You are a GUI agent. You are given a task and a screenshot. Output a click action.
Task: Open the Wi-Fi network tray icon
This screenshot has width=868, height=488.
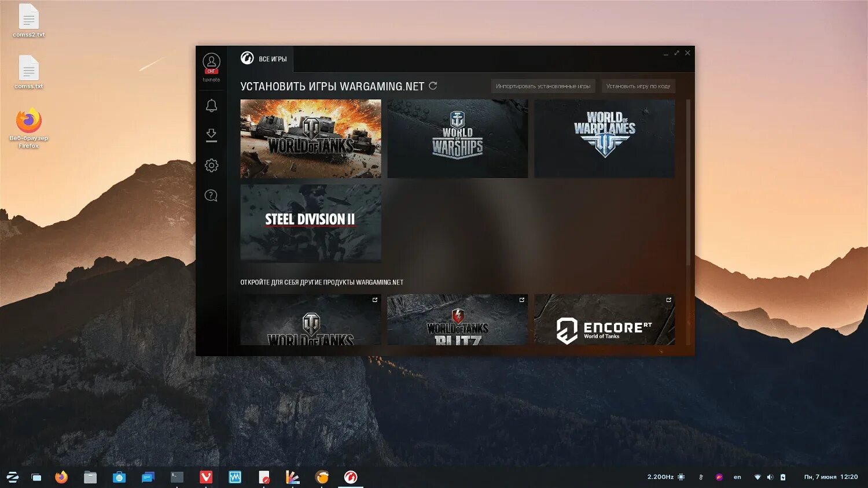(x=757, y=477)
